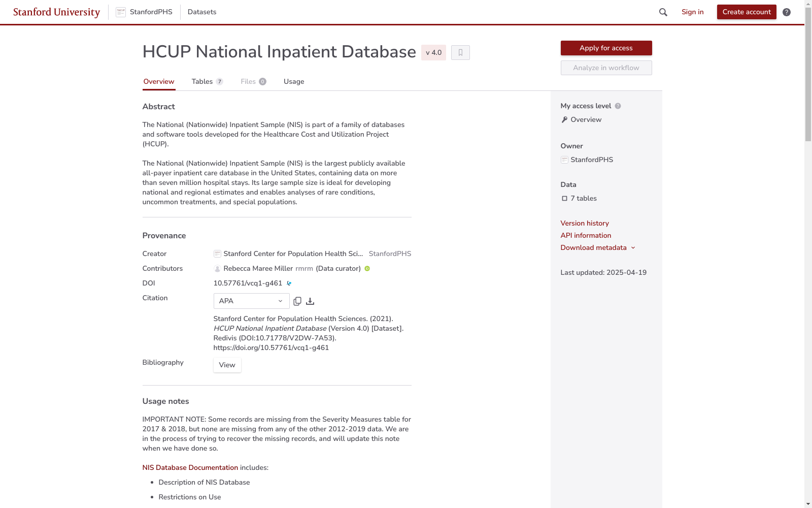
Task: Click the gray StanfordPHS text beside Creator
Action: point(390,254)
